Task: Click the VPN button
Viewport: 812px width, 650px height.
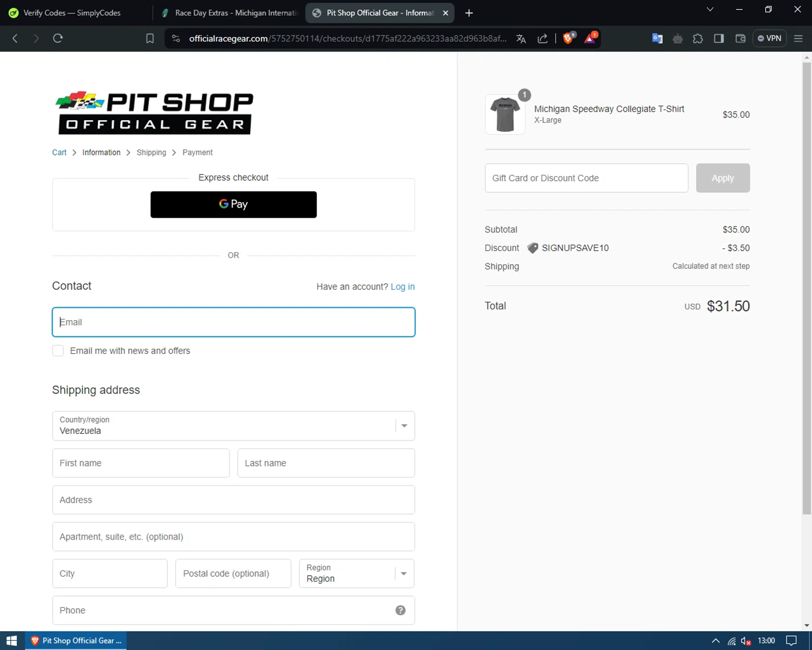Action: click(769, 38)
